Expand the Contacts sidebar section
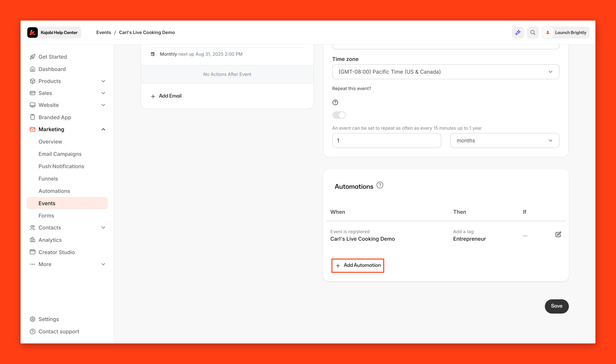 [103, 228]
